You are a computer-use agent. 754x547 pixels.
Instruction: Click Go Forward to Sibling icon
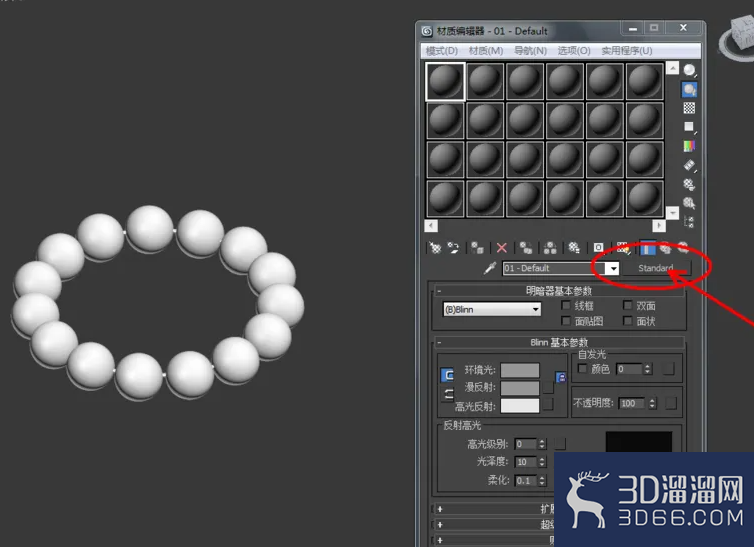(x=683, y=248)
